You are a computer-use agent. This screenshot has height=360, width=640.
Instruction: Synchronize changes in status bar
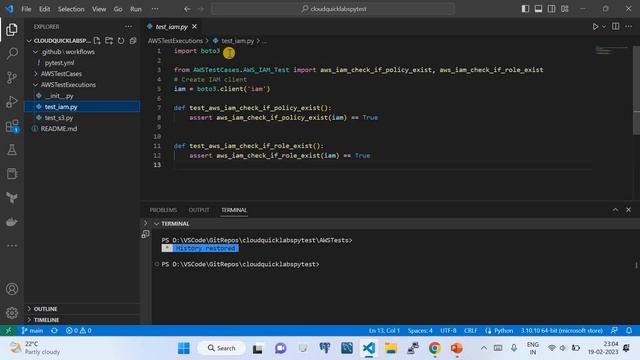(x=54, y=331)
